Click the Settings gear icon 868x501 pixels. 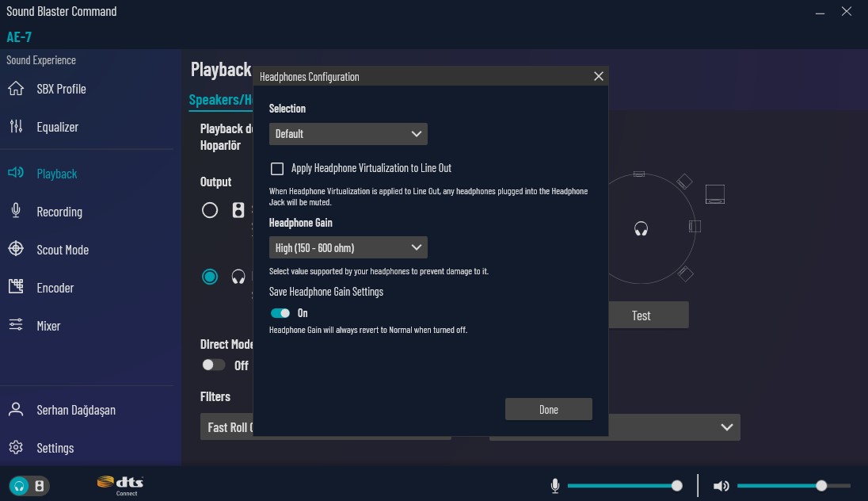coord(16,447)
